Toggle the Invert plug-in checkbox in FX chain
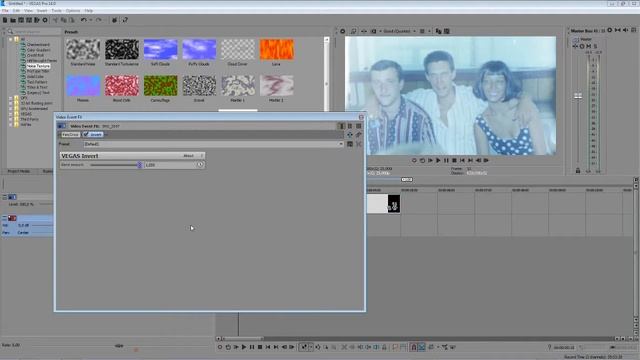640x360 pixels. (x=86, y=134)
